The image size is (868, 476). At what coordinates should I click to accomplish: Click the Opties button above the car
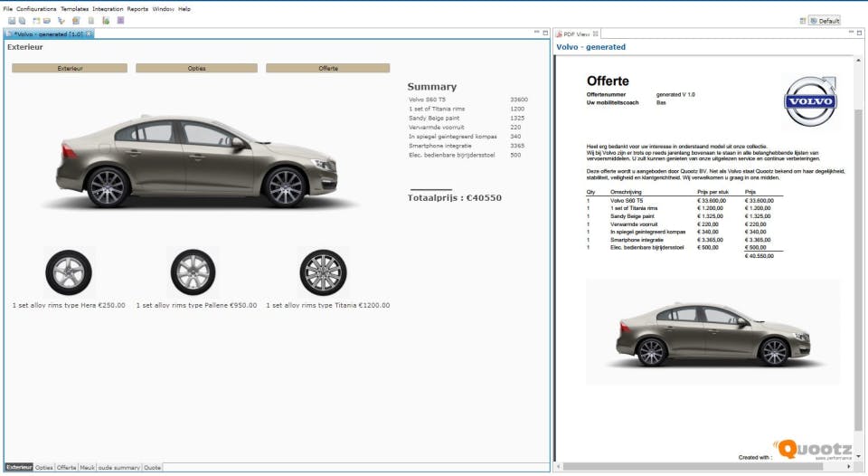[x=196, y=68]
